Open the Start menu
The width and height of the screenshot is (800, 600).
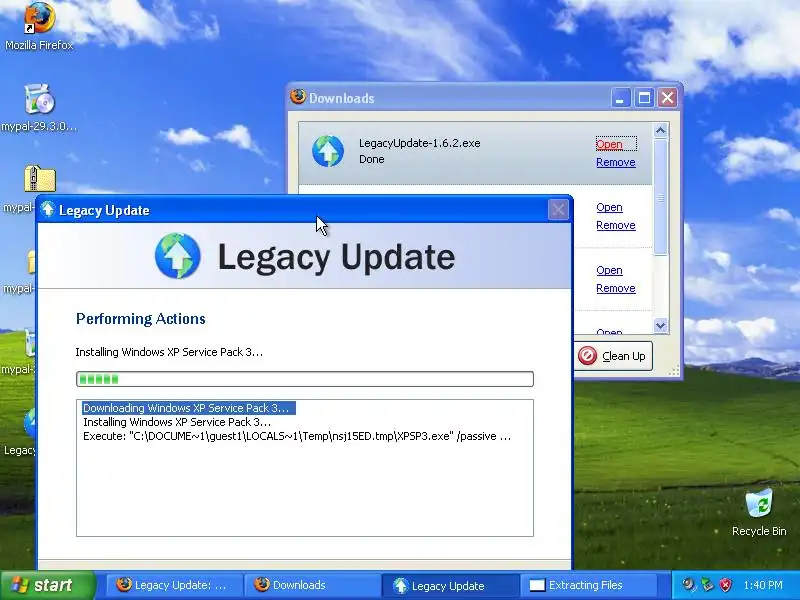pyautogui.click(x=47, y=585)
